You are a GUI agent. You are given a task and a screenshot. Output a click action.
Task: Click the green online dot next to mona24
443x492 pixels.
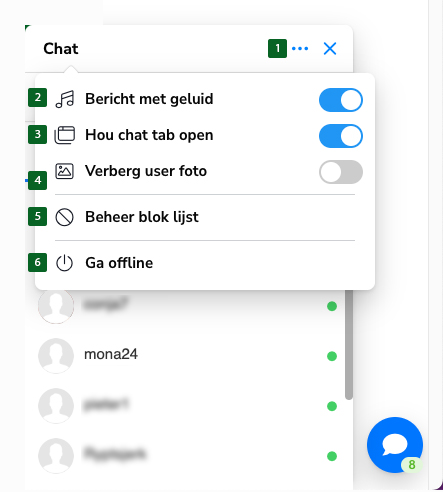[x=332, y=356]
